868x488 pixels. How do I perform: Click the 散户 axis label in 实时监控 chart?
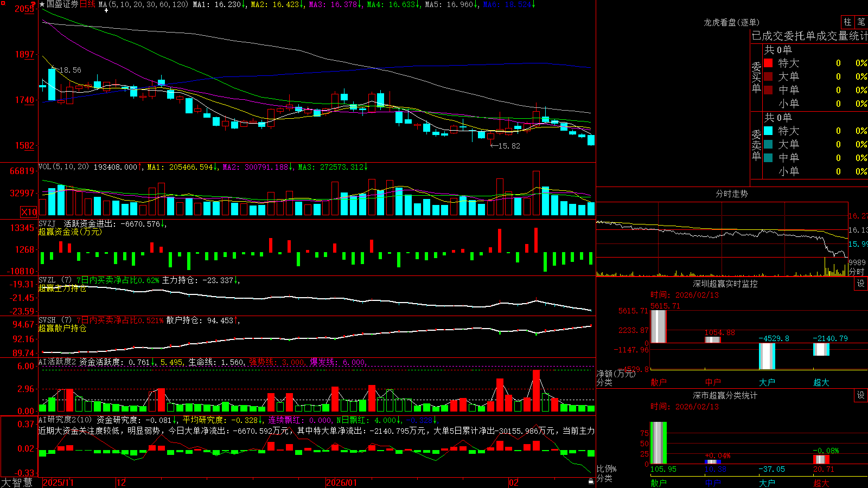pyautogui.click(x=659, y=382)
